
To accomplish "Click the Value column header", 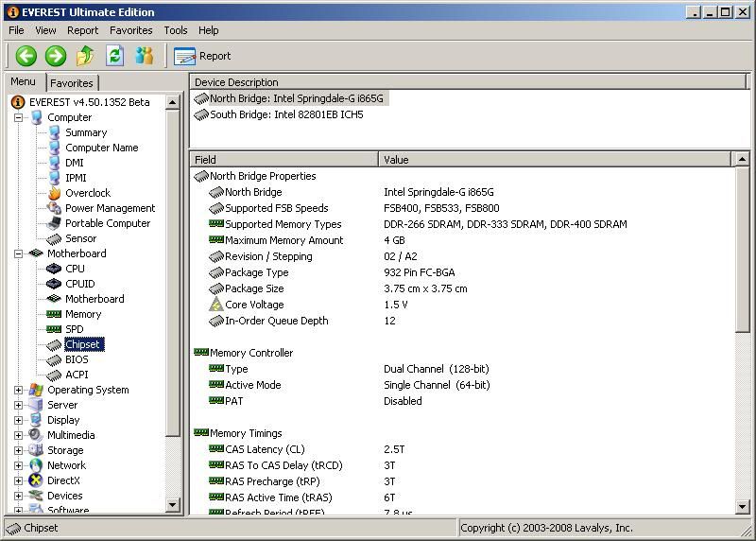I will 555,159.
